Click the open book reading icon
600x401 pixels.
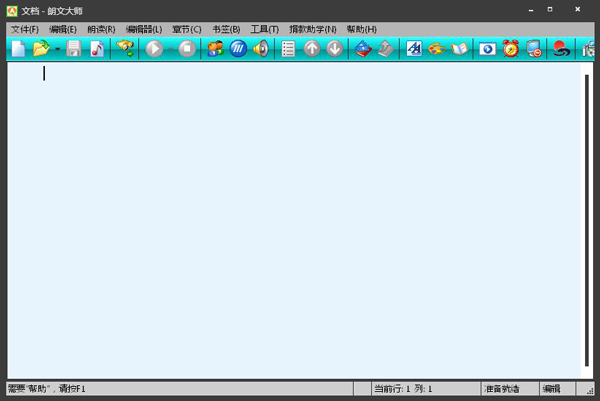point(460,49)
